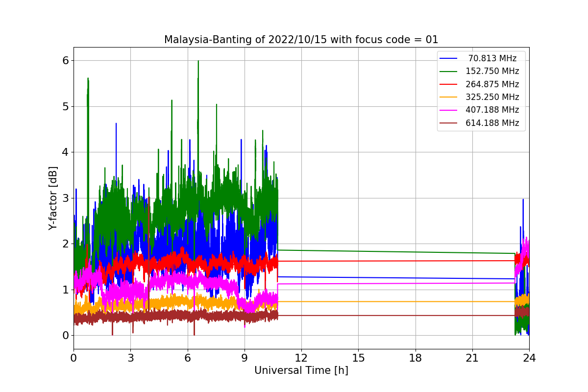Click the x-axis tick label '9'
This screenshot has height=392, width=588.
[x=245, y=358]
